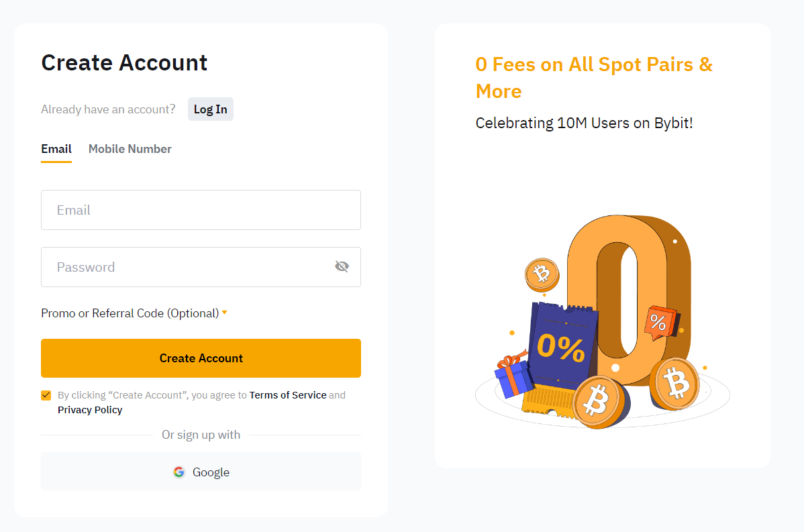This screenshot has height=532, width=804.
Task: Open the Privacy Policy link
Action: 90,410
